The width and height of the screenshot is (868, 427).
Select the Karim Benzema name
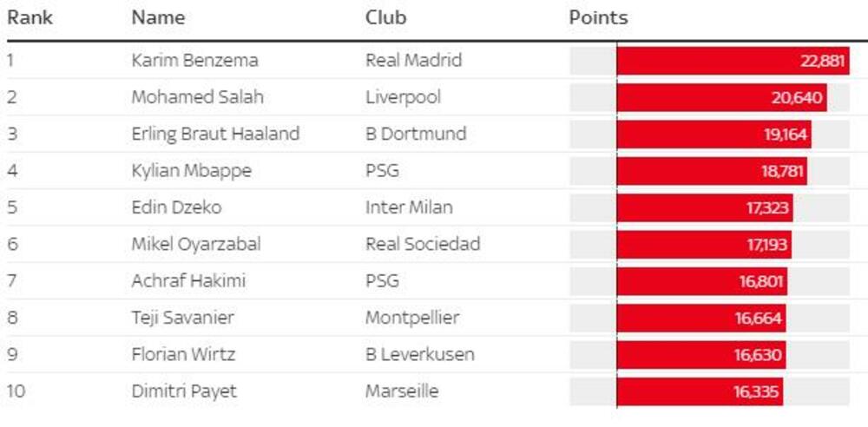(x=194, y=61)
